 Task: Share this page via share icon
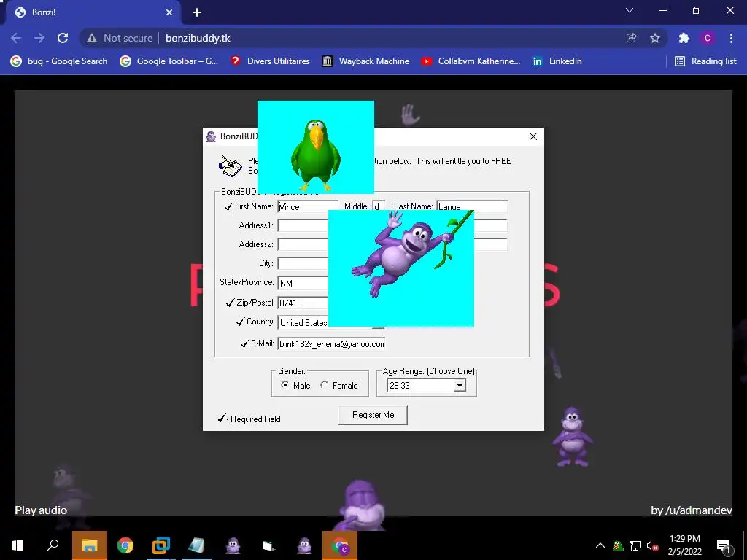[x=631, y=38]
